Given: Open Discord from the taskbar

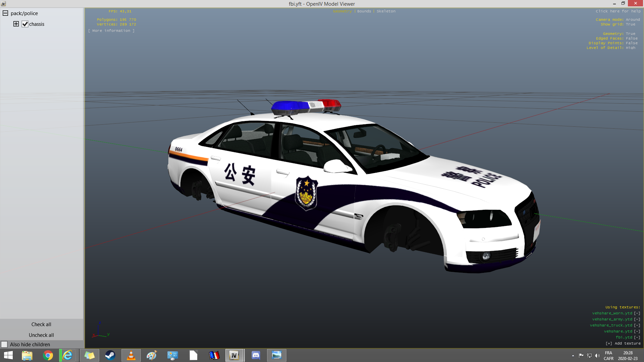Looking at the screenshot, I should pos(256,355).
